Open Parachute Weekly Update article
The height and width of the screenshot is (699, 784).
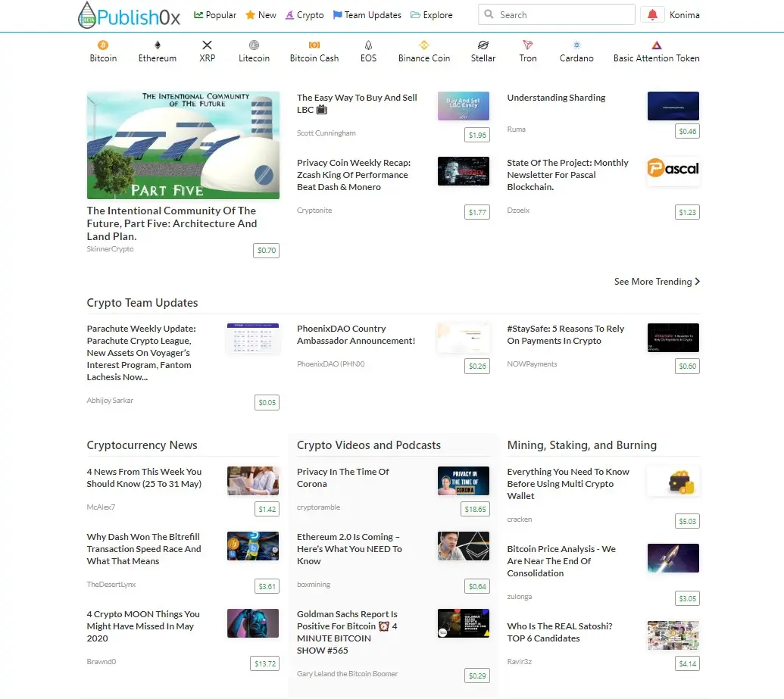pos(142,352)
